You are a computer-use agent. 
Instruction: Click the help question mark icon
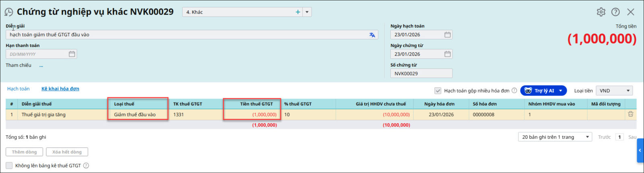tap(615, 12)
